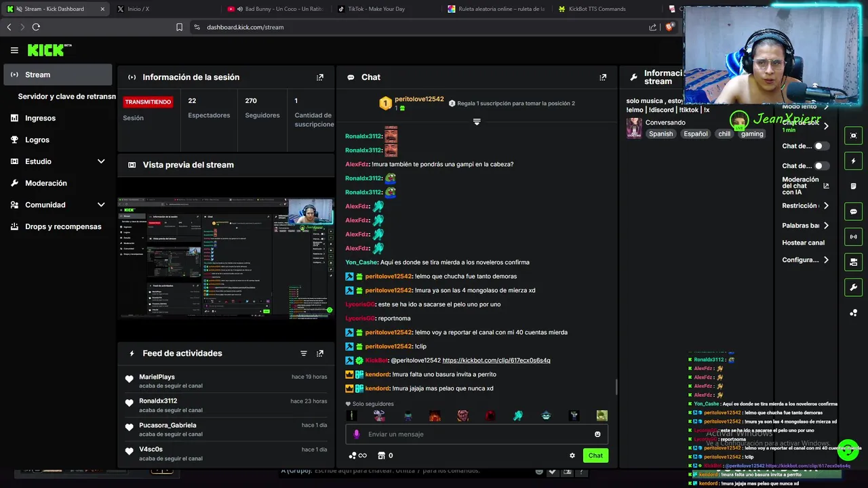Select the red hooded emote in emote row
The width and height of the screenshot is (868, 488).
(490, 415)
